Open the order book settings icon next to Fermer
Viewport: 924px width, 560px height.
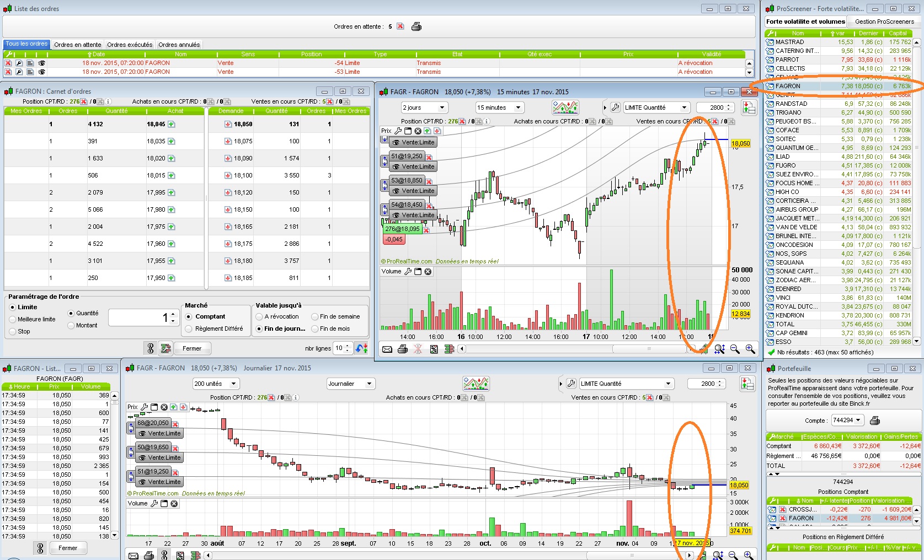165,348
